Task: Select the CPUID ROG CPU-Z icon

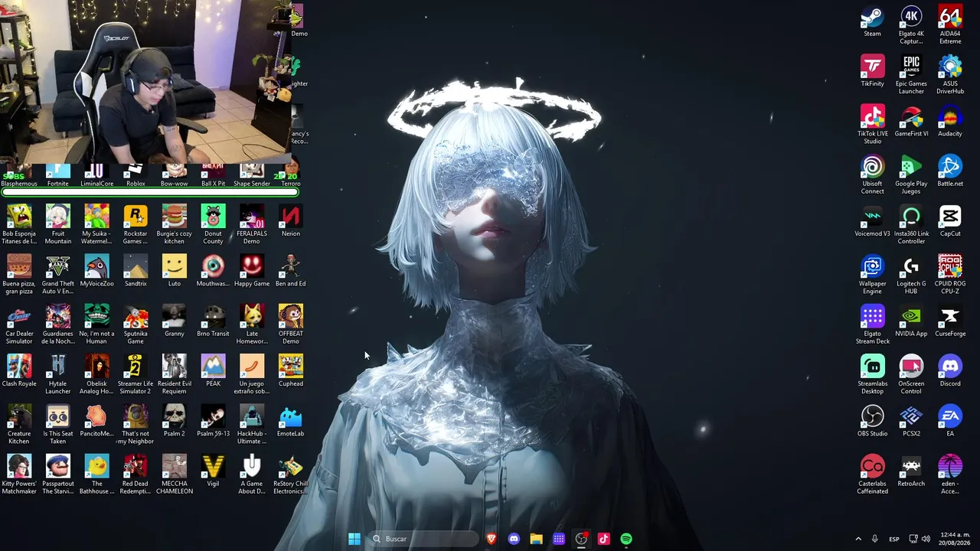Action: click(950, 275)
